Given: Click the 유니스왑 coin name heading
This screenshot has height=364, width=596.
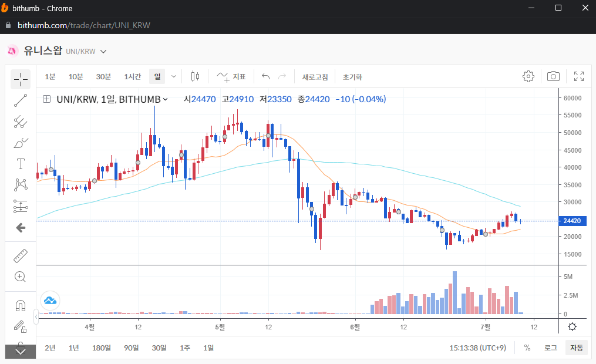Looking at the screenshot, I should [x=42, y=50].
